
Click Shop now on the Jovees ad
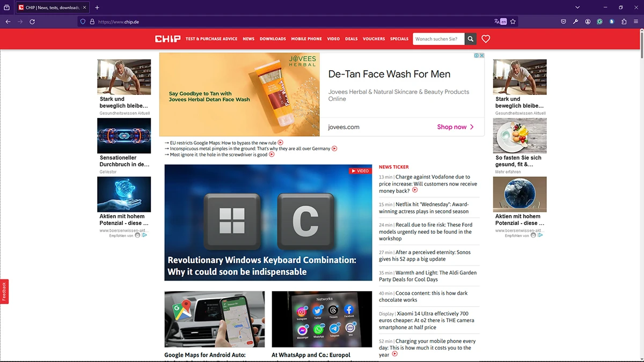(x=452, y=127)
